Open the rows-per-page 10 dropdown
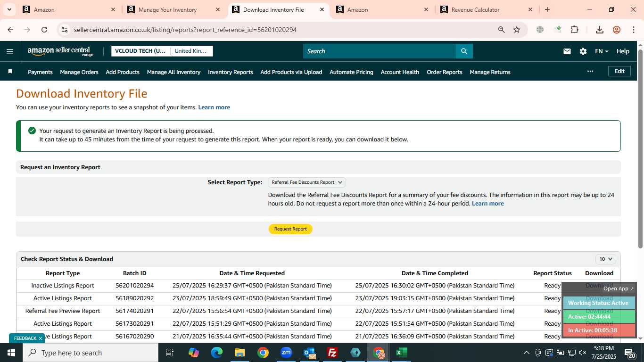Screen dimensions: 644x362 click(x=606, y=259)
